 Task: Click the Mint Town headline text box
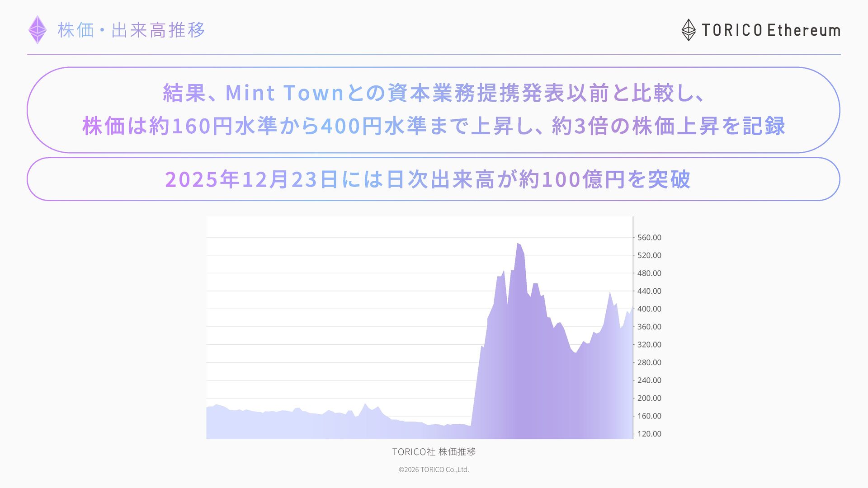[x=433, y=93]
